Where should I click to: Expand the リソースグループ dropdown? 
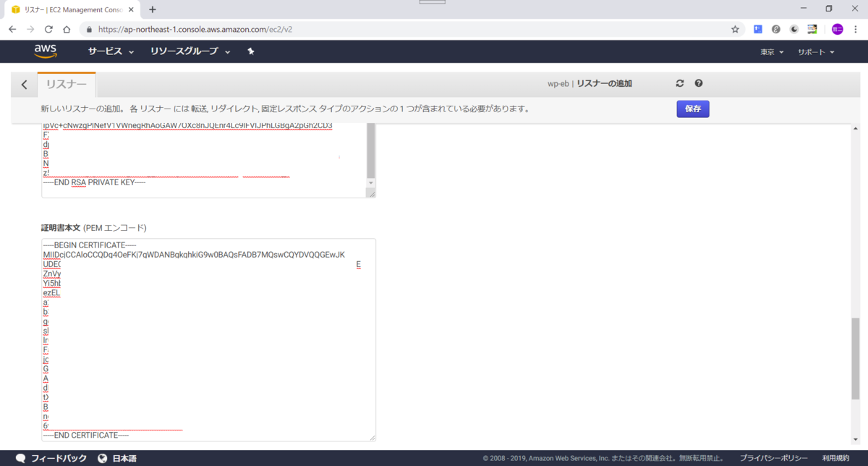tap(184, 51)
